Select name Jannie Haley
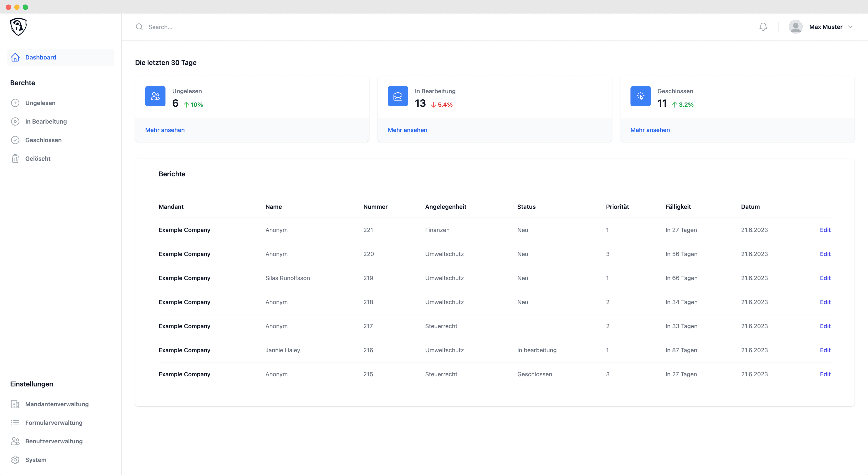This screenshot has height=475, width=868. click(283, 350)
